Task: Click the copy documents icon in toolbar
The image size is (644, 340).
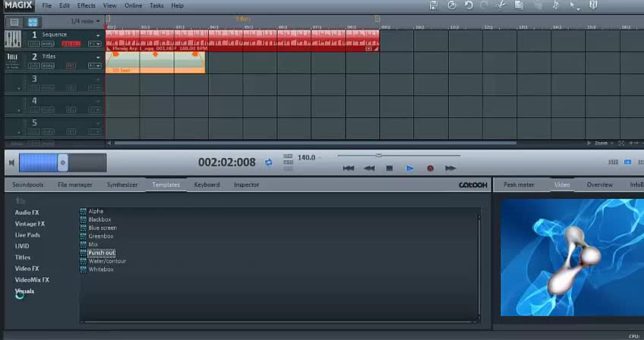Action: pos(519,5)
